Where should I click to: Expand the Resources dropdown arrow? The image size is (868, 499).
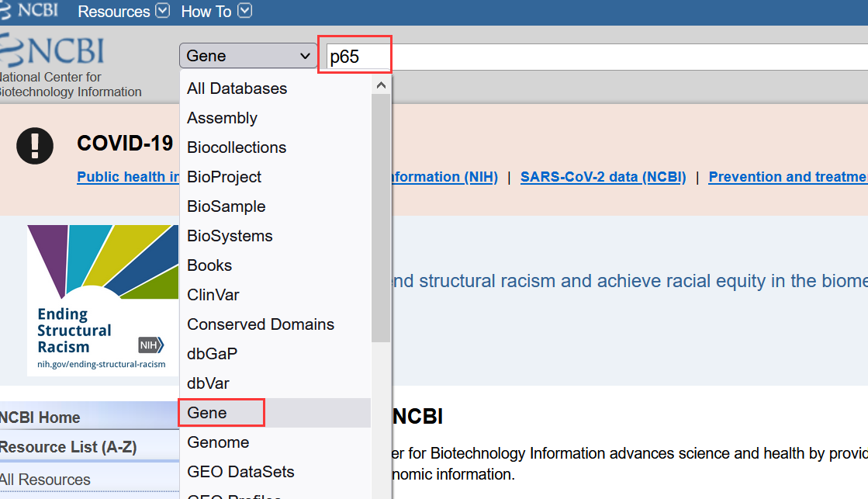[x=162, y=11]
